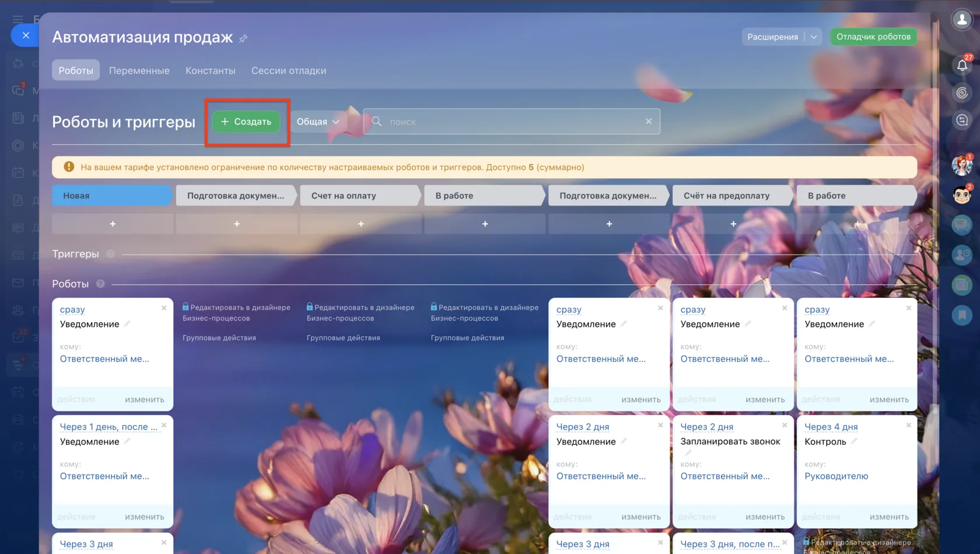Switch to the Константы tab
This screenshot has width=980, height=554.
pos(211,71)
